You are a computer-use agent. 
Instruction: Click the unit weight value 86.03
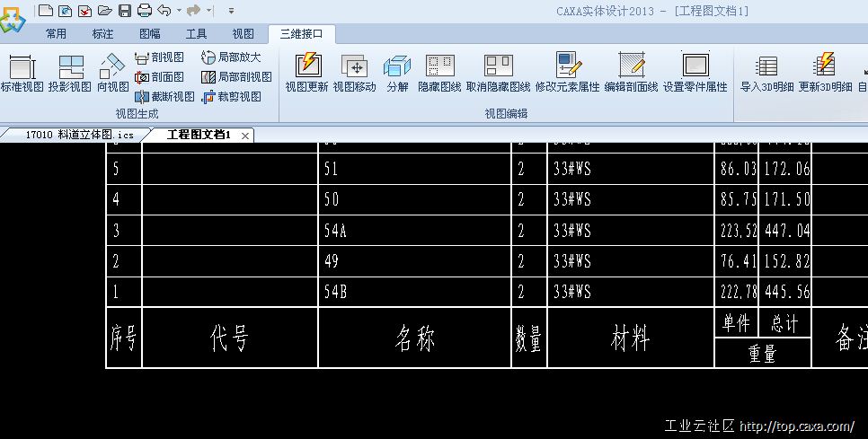739,169
